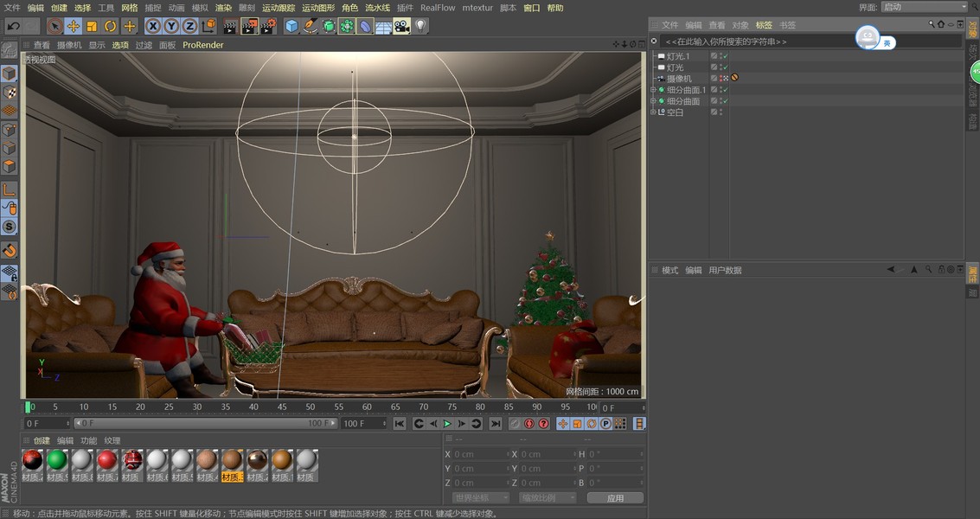This screenshot has width=980, height=519.
Task: Click Make Editable icon in left sidebar
Action: pos(9,49)
